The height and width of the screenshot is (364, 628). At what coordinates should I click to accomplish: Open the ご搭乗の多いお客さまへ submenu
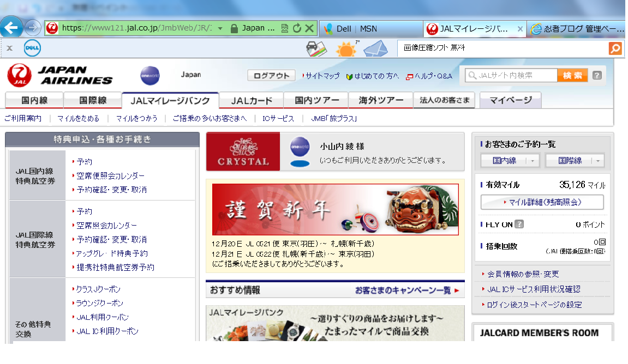click(210, 118)
